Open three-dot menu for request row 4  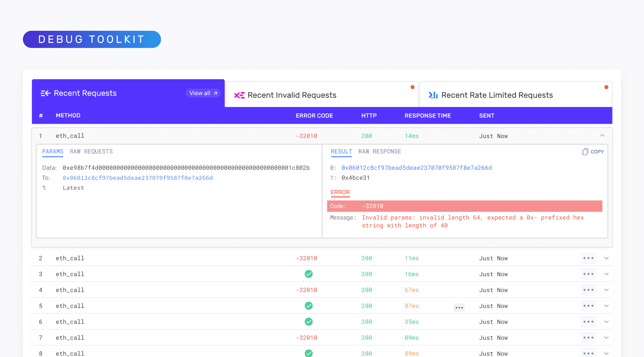point(588,290)
